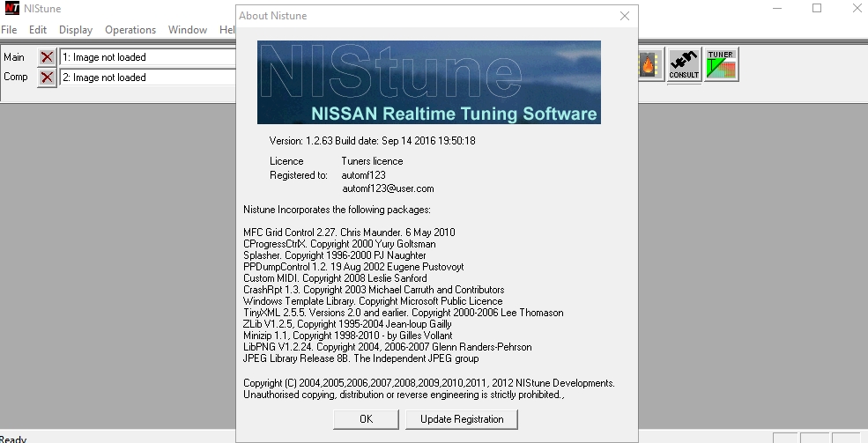This screenshot has width=868, height=443.
Task: Click the NIStune banner image
Action: [429, 82]
